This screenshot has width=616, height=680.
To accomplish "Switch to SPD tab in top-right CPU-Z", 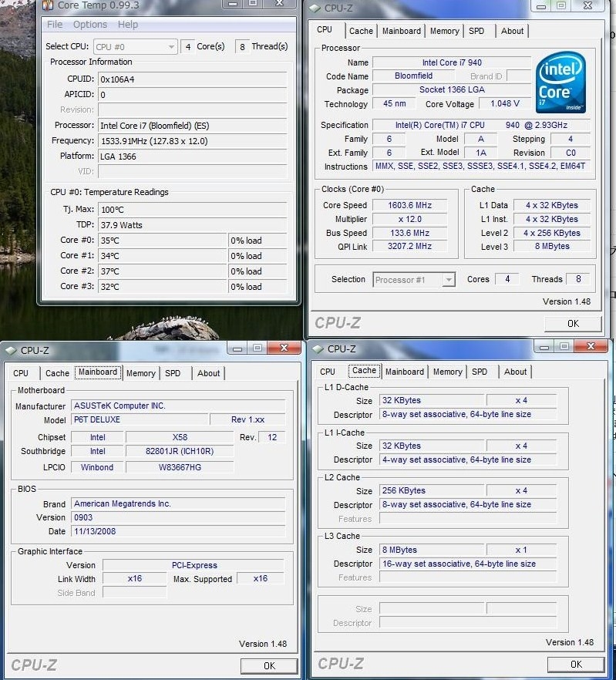I will pos(476,31).
